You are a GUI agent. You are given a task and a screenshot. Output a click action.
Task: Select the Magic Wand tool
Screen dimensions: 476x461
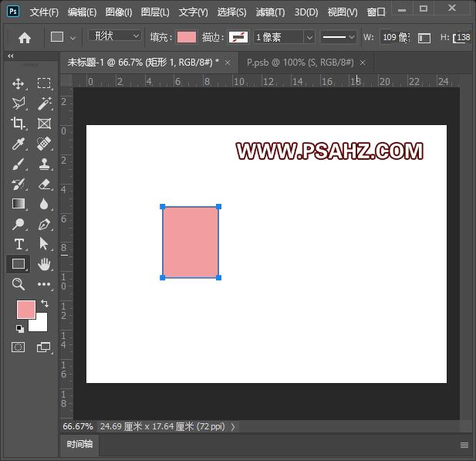44,103
